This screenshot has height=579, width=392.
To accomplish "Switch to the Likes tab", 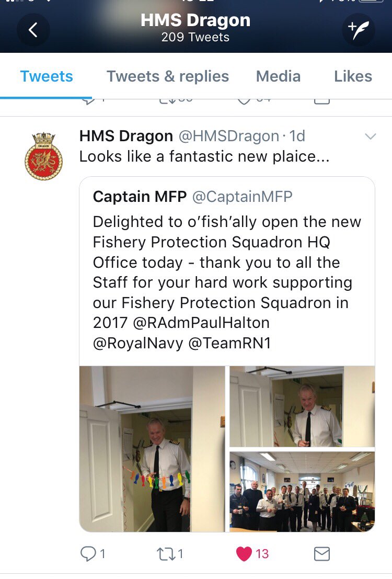I will coord(353,76).
